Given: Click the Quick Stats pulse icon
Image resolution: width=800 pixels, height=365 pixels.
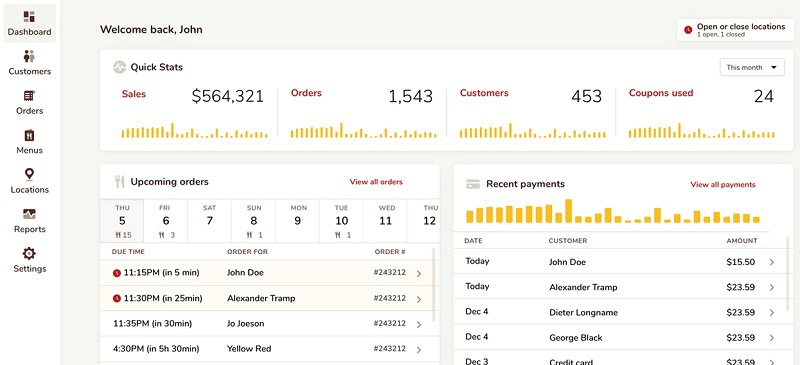Looking at the screenshot, I should 119,67.
